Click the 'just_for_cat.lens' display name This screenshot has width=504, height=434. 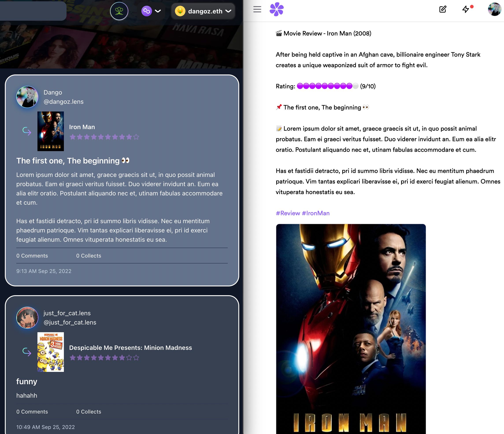(x=67, y=313)
